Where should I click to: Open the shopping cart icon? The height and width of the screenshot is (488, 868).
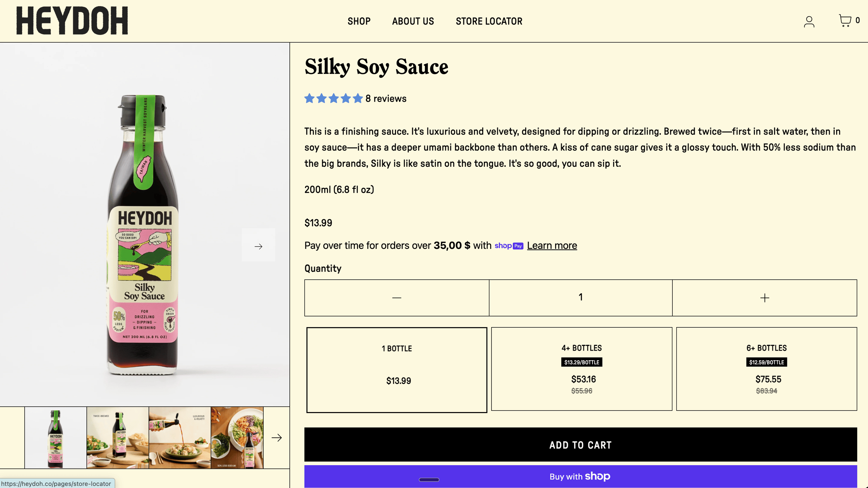pos(845,21)
